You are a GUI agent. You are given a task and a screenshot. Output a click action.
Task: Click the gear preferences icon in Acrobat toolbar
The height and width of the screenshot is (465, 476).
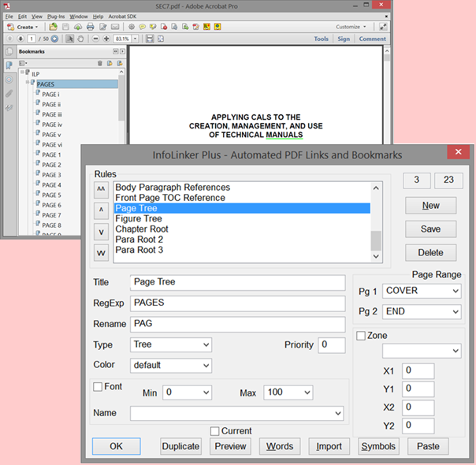pyautogui.click(x=132, y=27)
